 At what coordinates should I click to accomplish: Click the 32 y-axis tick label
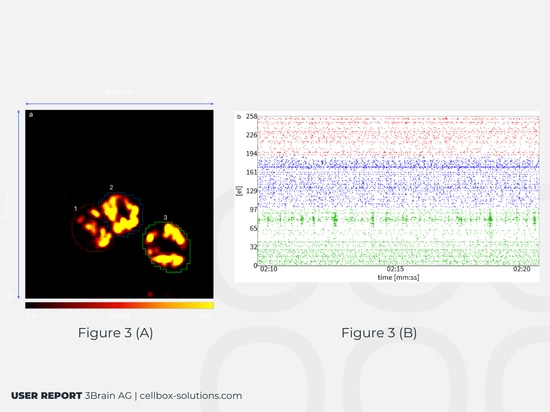pyautogui.click(x=253, y=247)
